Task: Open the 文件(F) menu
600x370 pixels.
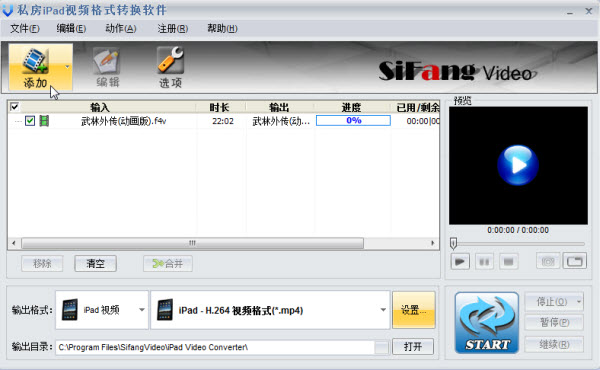Action: [x=24, y=28]
